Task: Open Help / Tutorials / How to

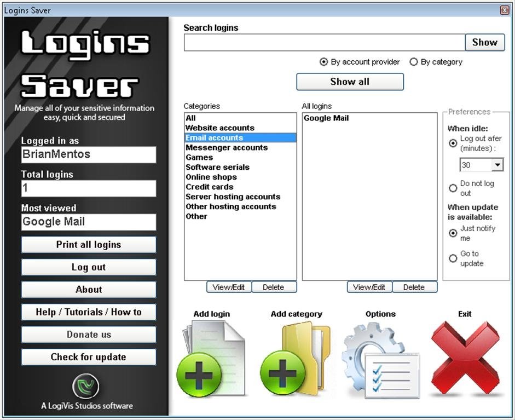Action: pos(89,312)
